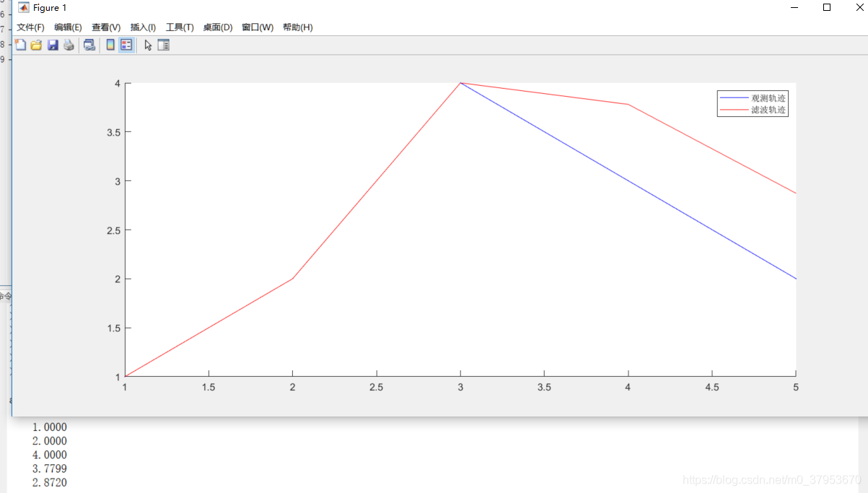868x493 pixels.
Task: Click the y-axis tick label 1.5
Action: [113, 328]
